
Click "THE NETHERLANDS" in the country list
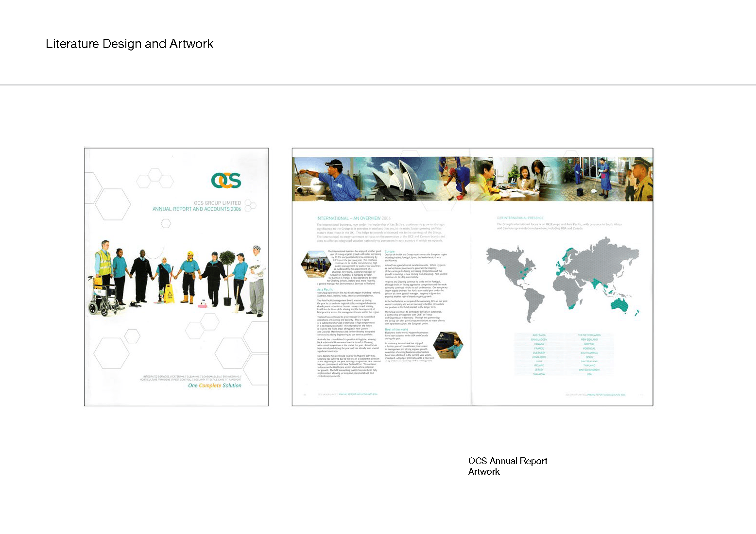click(x=589, y=335)
